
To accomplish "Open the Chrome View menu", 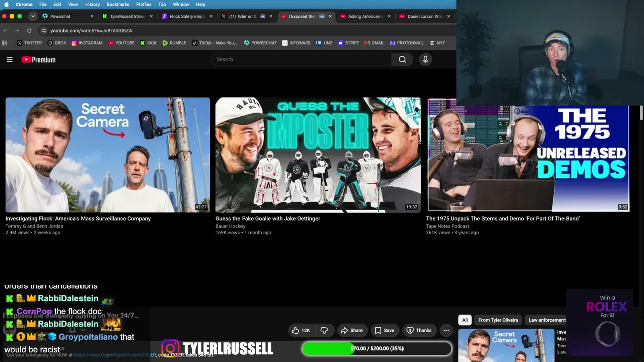I will pyautogui.click(x=73, y=4).
